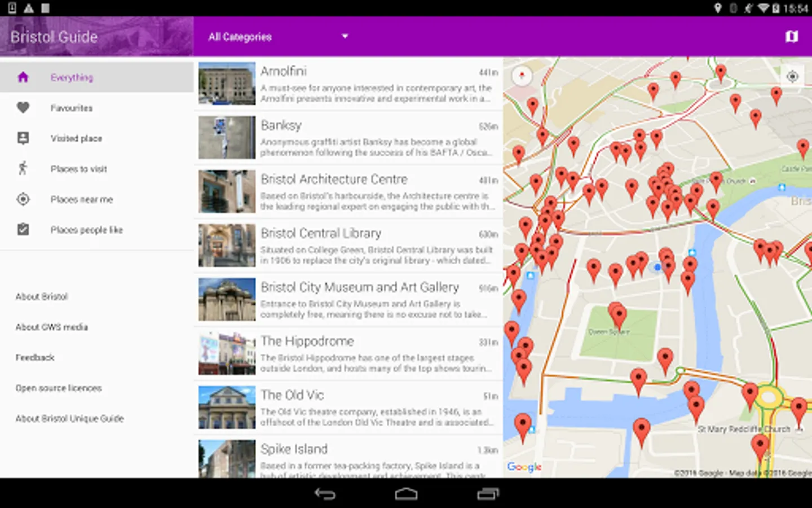Click the Google logo on the map
The height and width of the screenshot is (508, 812).
point(524,467)
